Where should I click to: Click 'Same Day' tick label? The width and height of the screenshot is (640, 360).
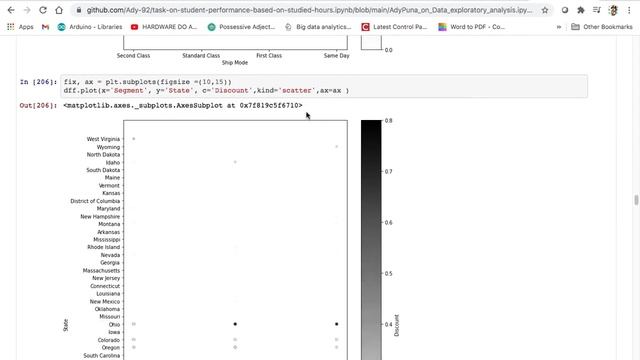[x=337, y=56]
